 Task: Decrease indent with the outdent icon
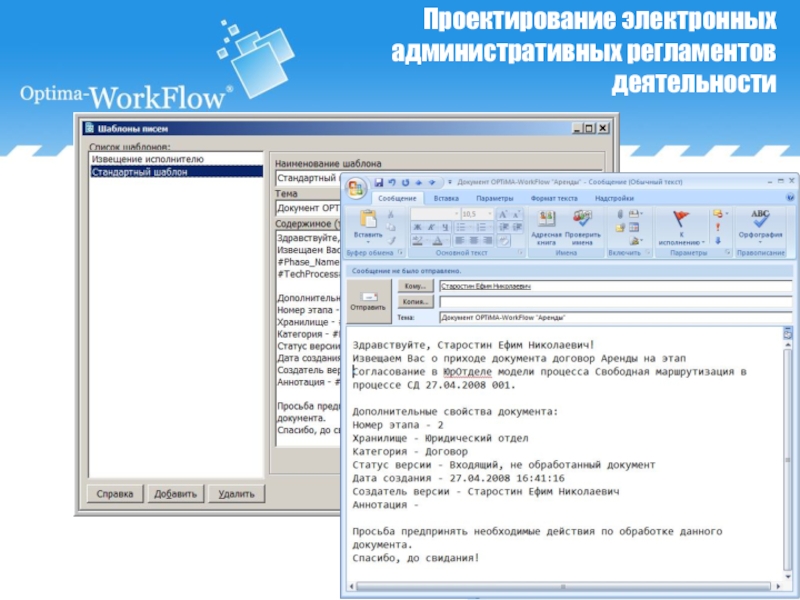pos(504,227)
